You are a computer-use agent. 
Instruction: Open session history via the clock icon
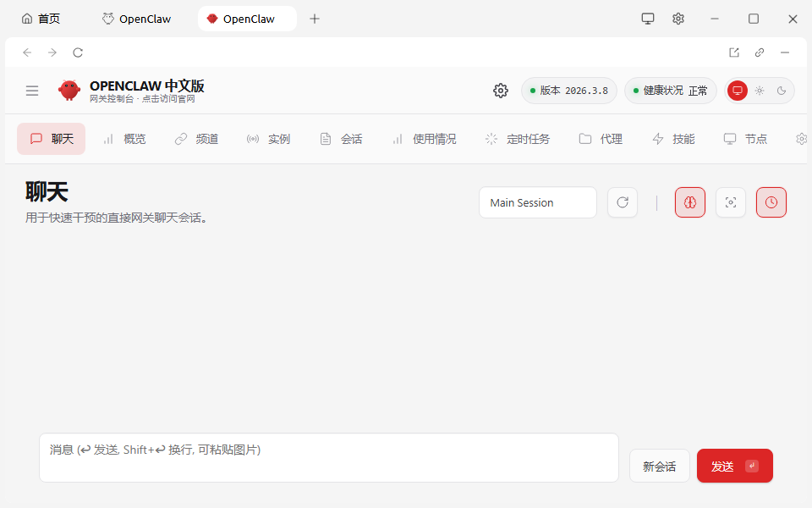[771, 202]
